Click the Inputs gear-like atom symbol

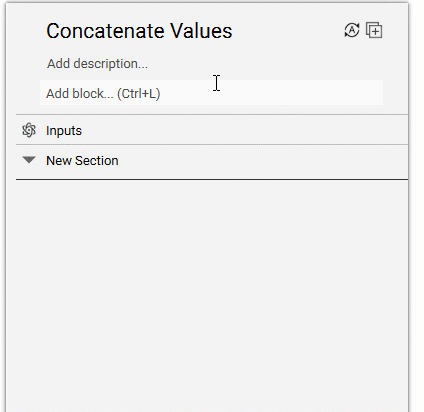[29, 130]
